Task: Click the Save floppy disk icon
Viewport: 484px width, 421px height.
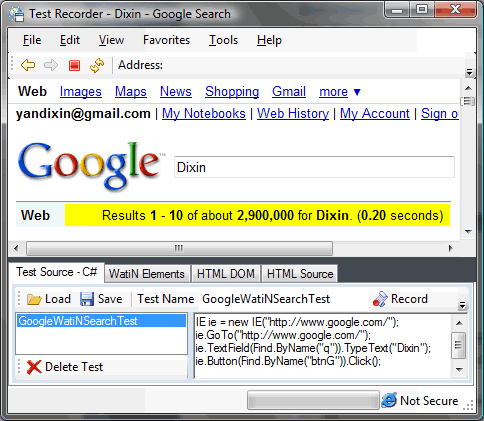Action: coord(87,299)
